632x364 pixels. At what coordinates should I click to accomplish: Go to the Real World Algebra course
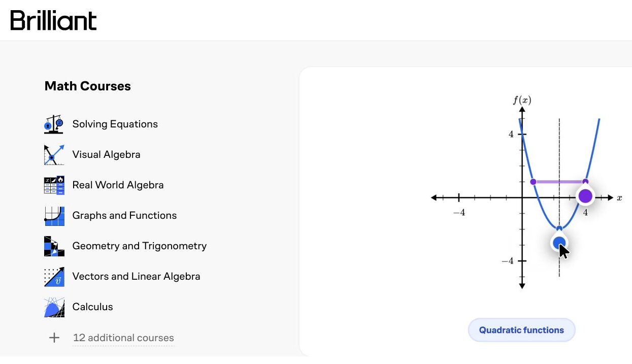click(x=118, y=185)
